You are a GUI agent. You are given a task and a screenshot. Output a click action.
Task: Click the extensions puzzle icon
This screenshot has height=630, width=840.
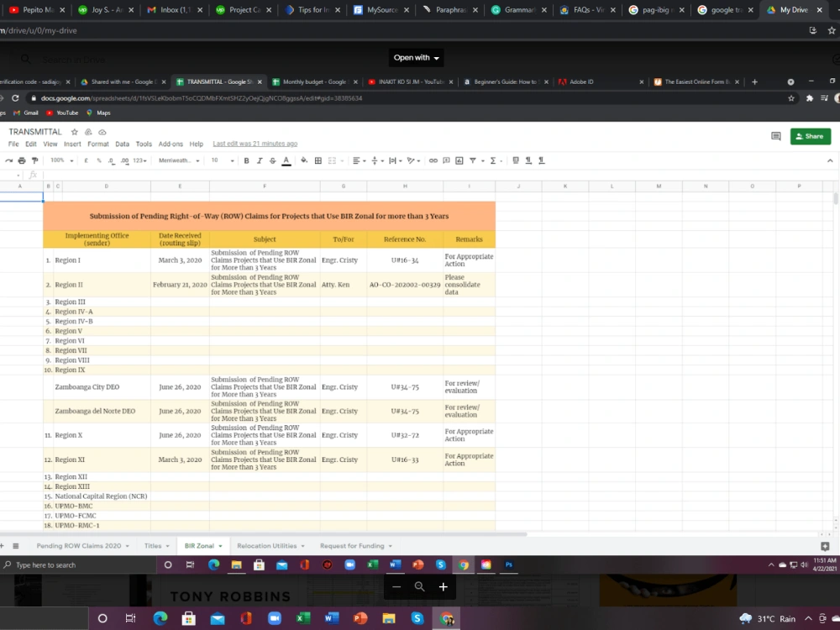(x=810, y=98)
